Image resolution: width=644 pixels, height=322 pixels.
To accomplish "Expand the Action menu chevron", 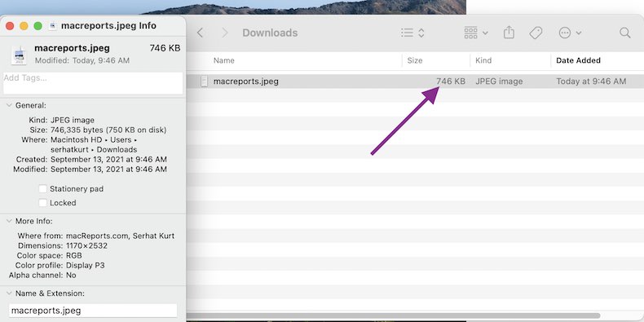I will pos(579,33).
